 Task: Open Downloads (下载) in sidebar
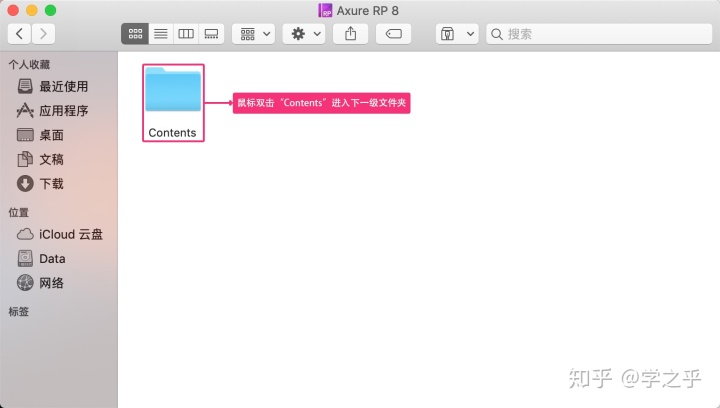[51, 184]
